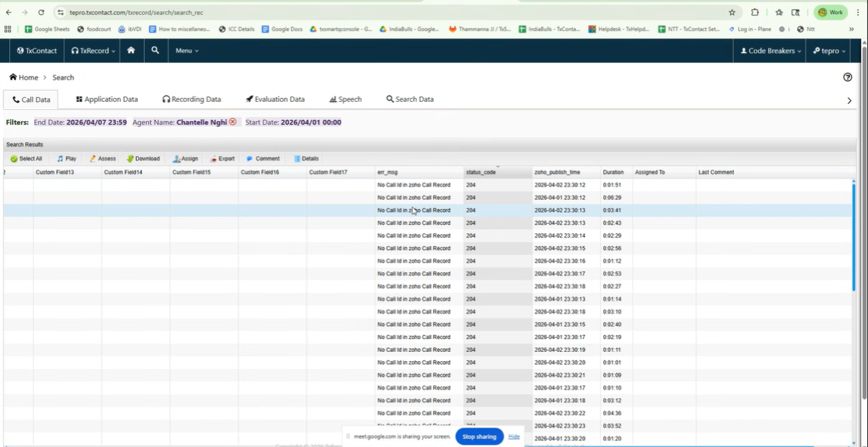Click the Assess toolbar button
Screen dimensions: 868x447
(103, 159)
